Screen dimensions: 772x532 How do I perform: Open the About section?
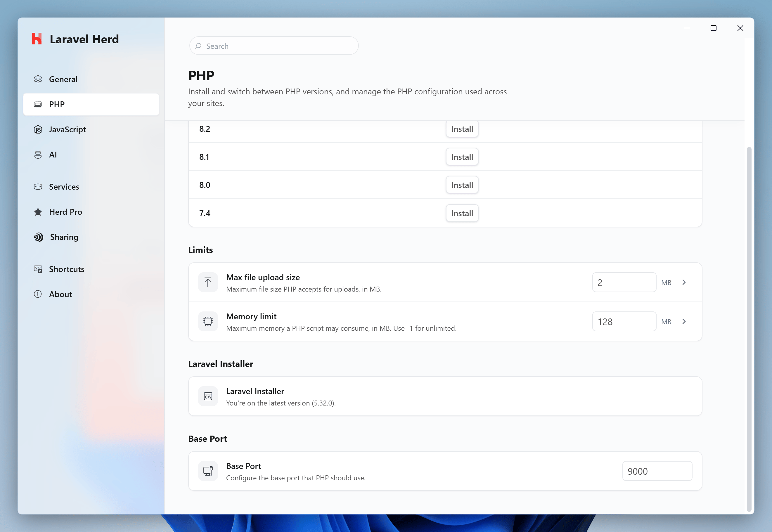[91, 294]
